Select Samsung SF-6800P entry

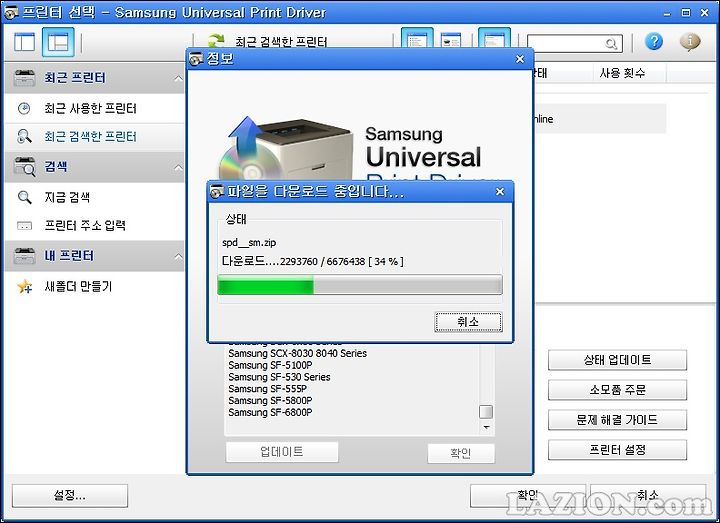tap(270, 412)
